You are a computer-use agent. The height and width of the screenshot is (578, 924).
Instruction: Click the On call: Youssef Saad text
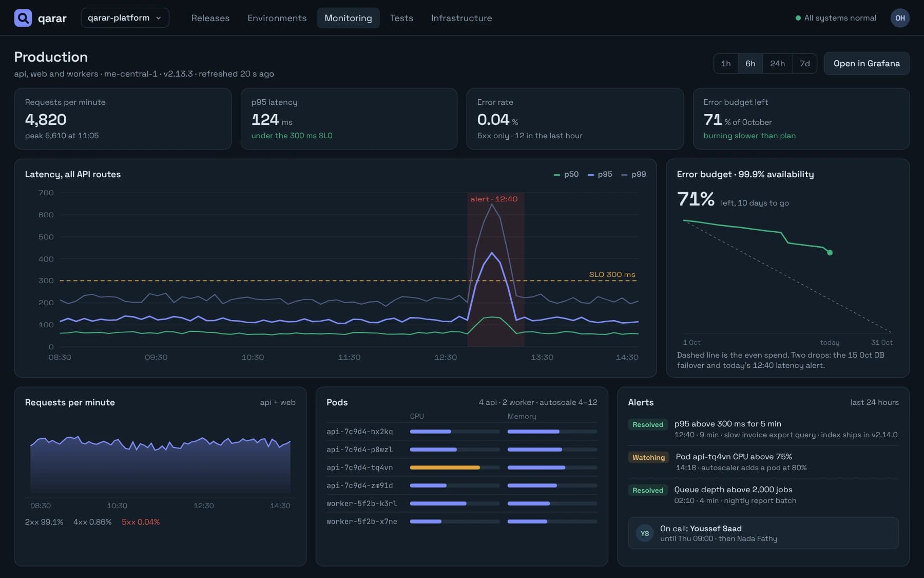pyautogui.click(x=701, y=529)
